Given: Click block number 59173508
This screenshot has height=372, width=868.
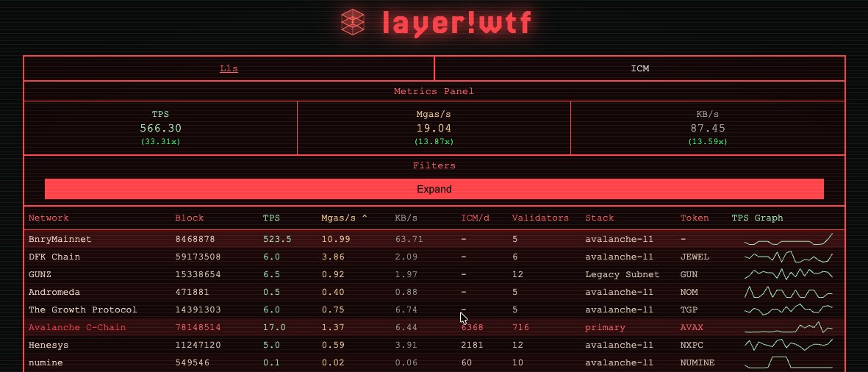Looking at the screenshot, I should point(198,257).
